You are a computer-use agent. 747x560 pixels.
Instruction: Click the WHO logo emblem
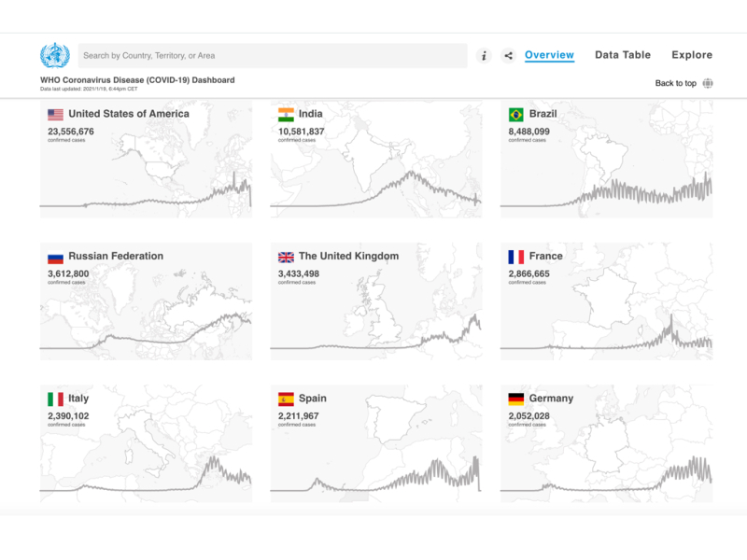(55, 55)
